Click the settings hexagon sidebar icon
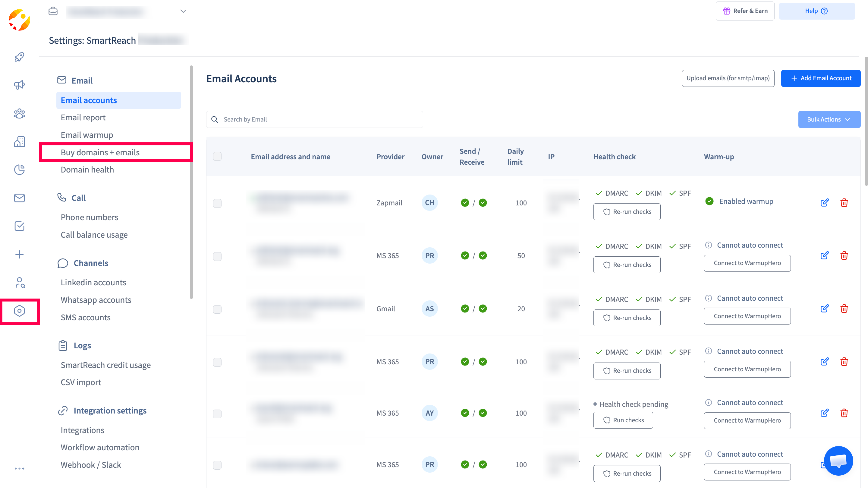This screenshot has height=488, width=868. pos(19,311)
